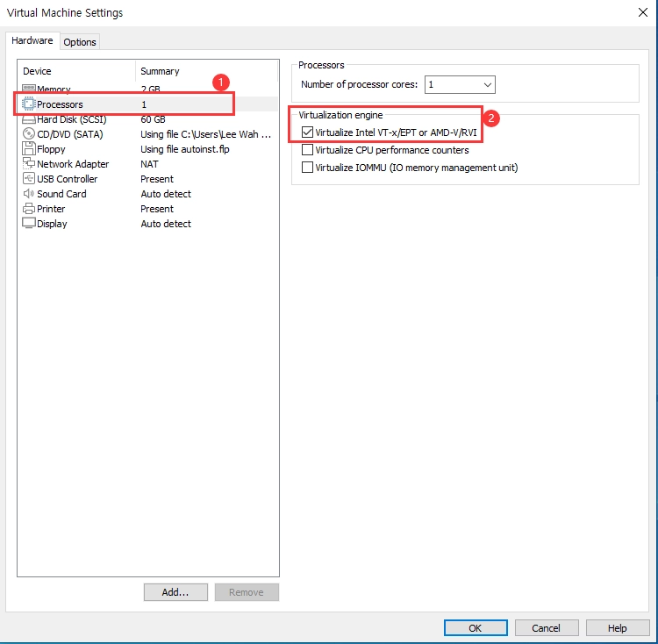This screenshot has width=658, height=644.
Task: Click the Cancel button
Action: (547, 628)
